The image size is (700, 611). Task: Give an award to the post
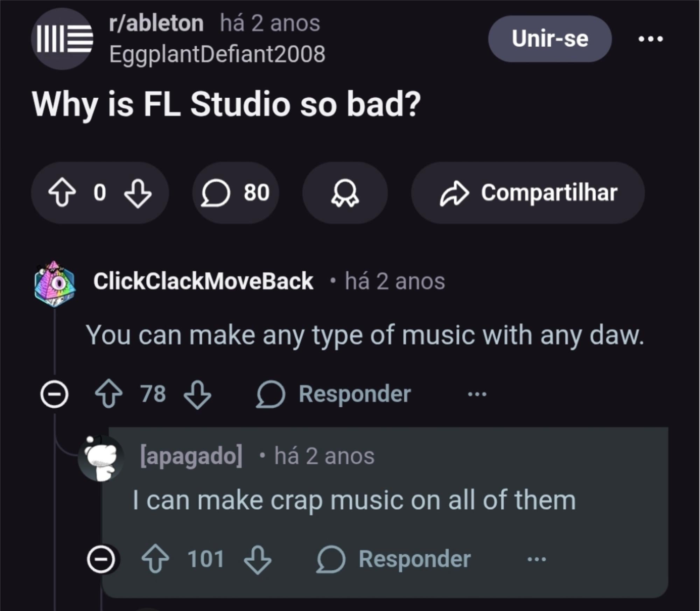click(x=345, y=193)
